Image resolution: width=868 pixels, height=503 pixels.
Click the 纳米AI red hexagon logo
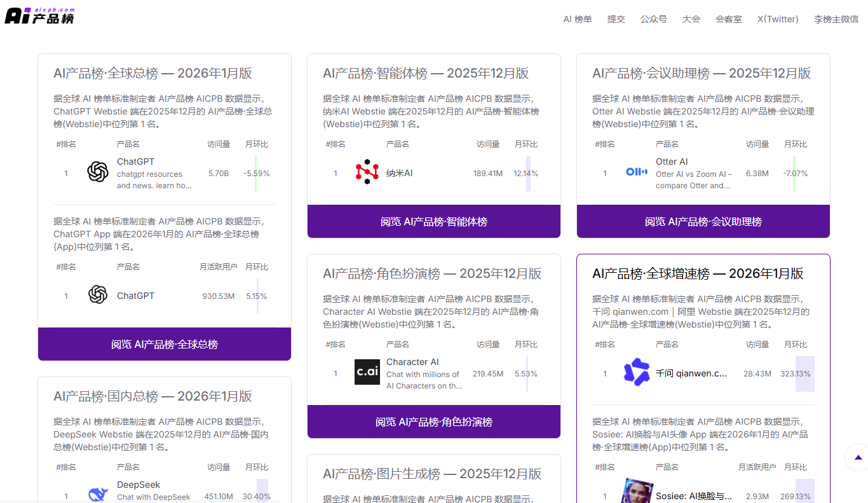point(367,172)
